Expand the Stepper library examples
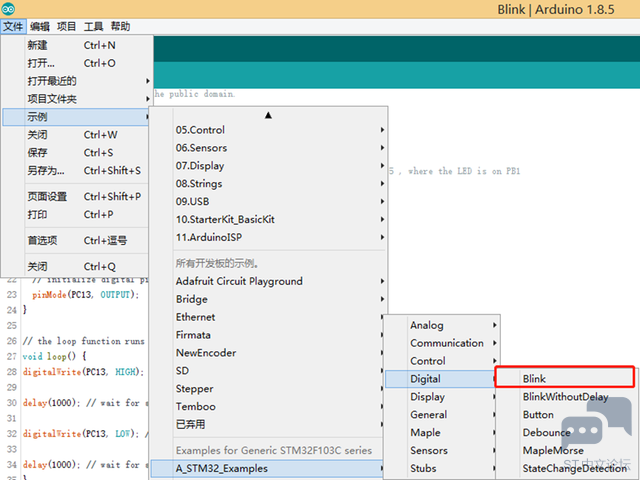Image resolution: width=640 pixels, height=480 pixels. [267, 389]
